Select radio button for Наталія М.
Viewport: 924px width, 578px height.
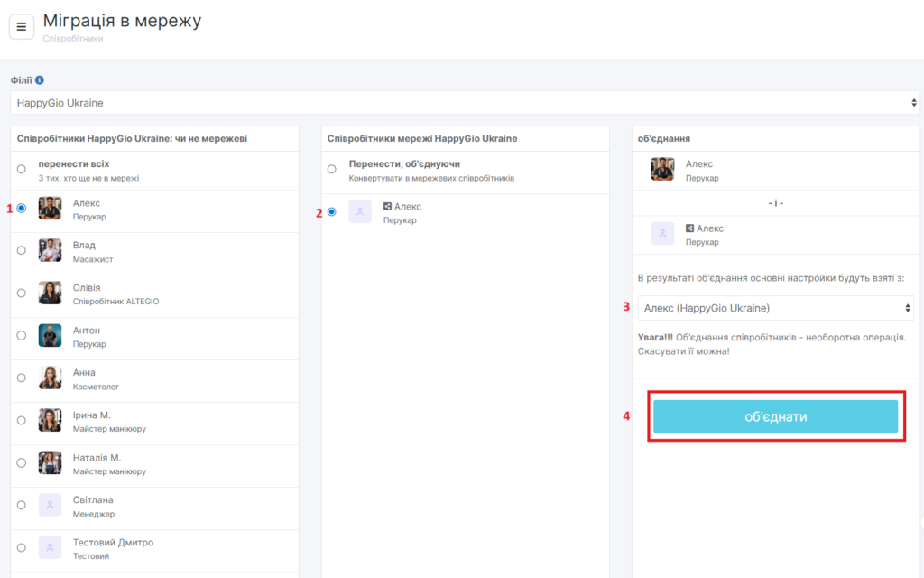22,462
